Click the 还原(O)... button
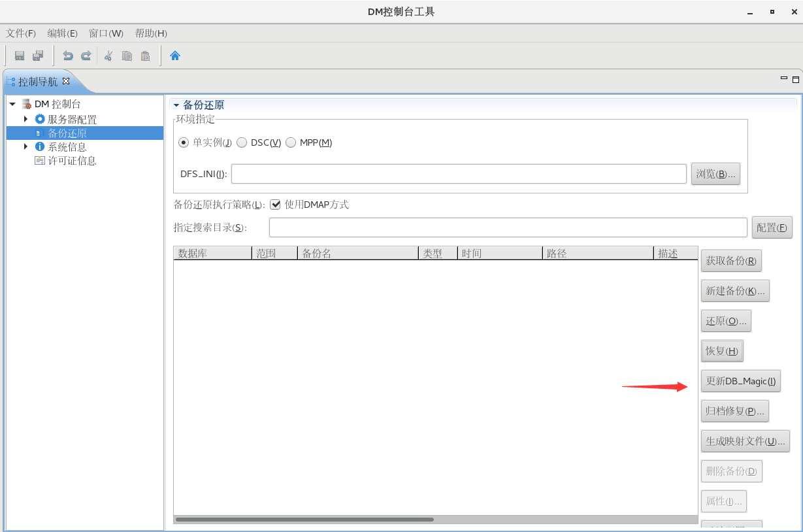The image size is (803, 532). coord(726,321)
